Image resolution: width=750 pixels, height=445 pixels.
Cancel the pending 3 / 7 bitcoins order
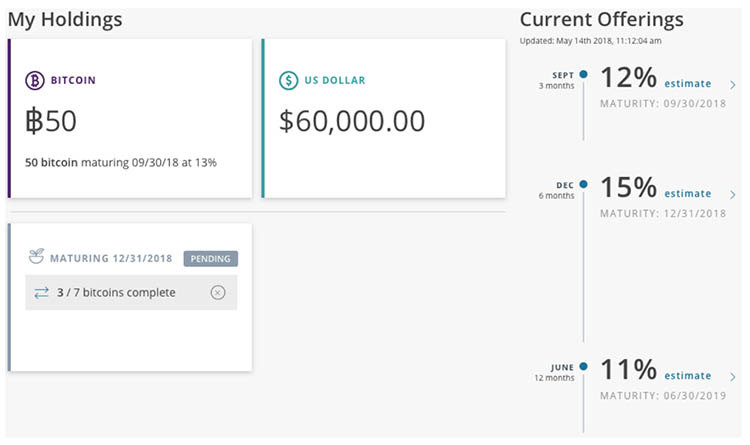pos(218,292)
